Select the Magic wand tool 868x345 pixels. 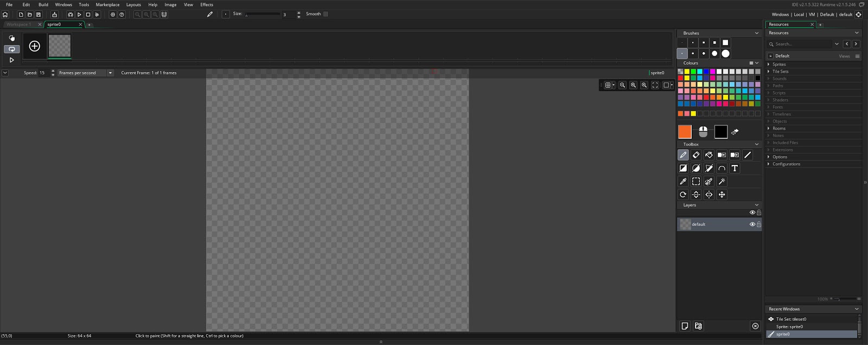(x=722, y=181)
